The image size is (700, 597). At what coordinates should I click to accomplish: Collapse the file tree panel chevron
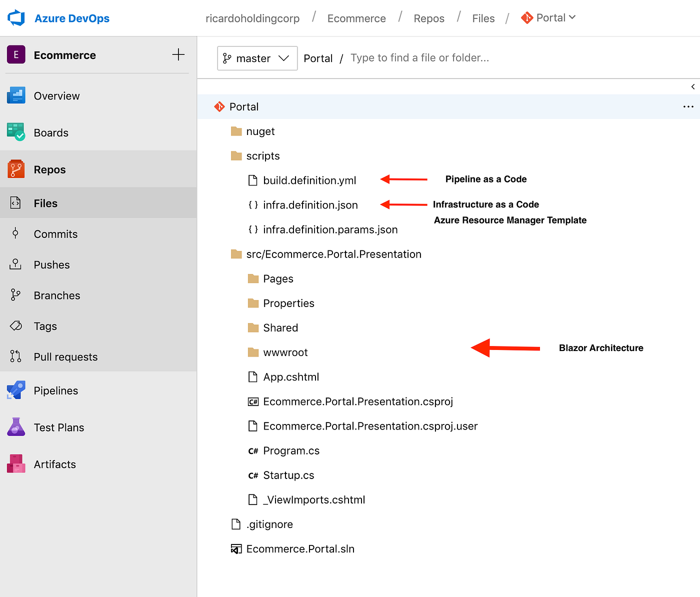693,86
